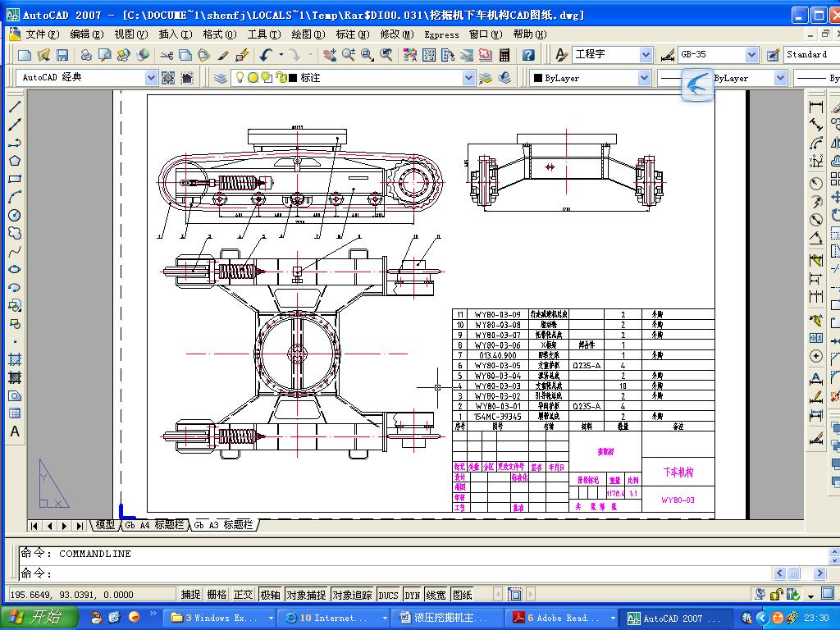Open the QuickCalc calculator icon

click(504, 55)
